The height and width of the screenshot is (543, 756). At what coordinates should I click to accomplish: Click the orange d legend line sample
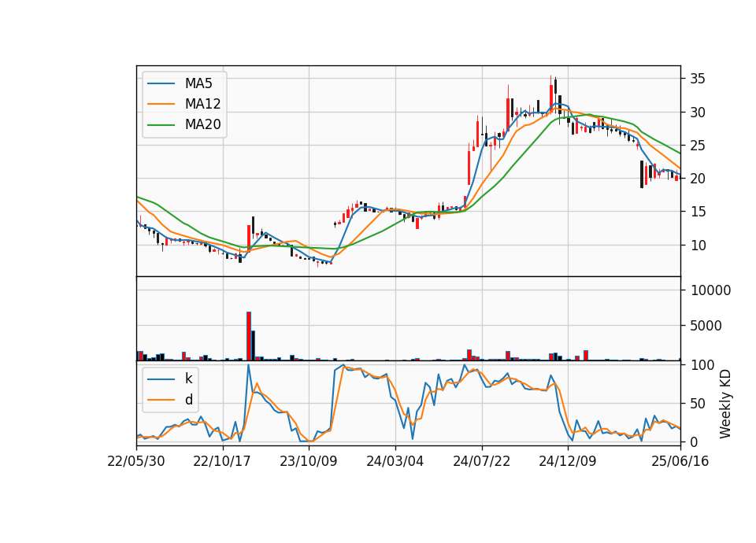coord(161,400)
